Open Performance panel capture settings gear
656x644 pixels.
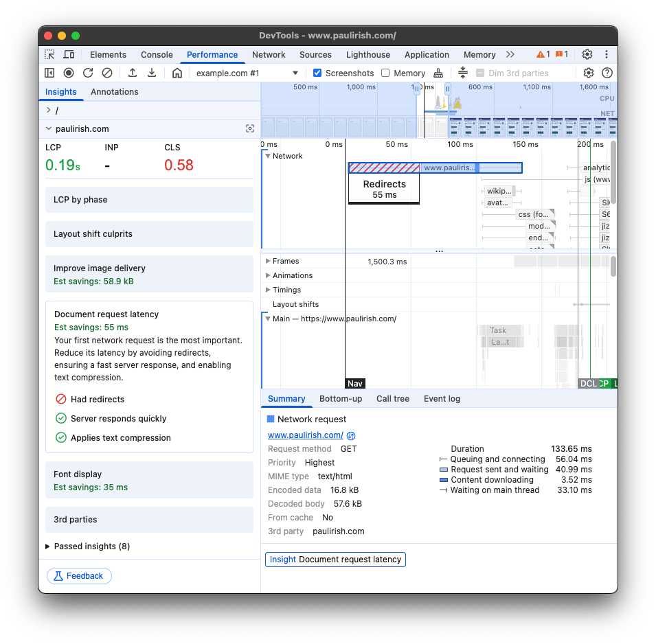[x=589, y=73]
